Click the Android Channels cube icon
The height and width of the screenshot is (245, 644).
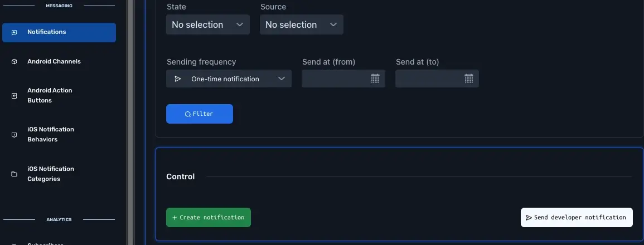(x=14, y=62)
